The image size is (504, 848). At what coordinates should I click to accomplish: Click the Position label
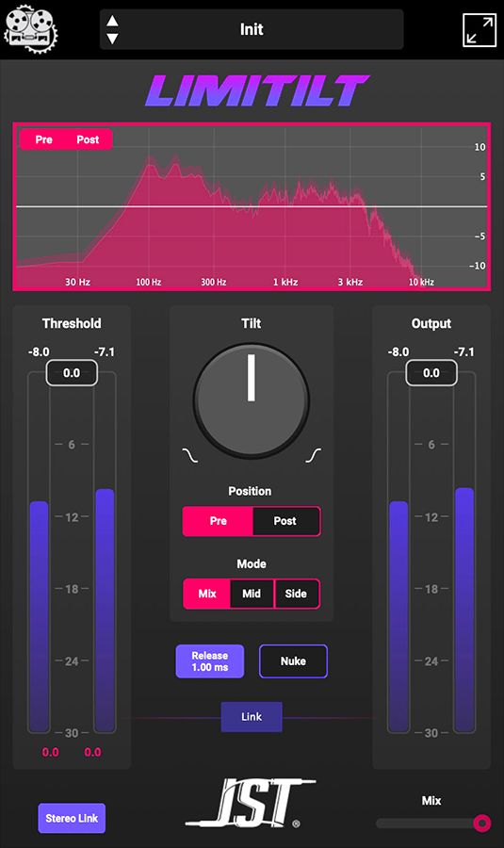pos(250,491)
